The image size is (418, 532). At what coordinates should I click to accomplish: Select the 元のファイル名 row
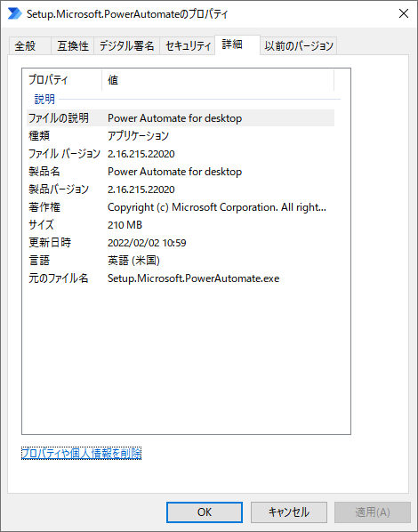[x=181, y=278]
